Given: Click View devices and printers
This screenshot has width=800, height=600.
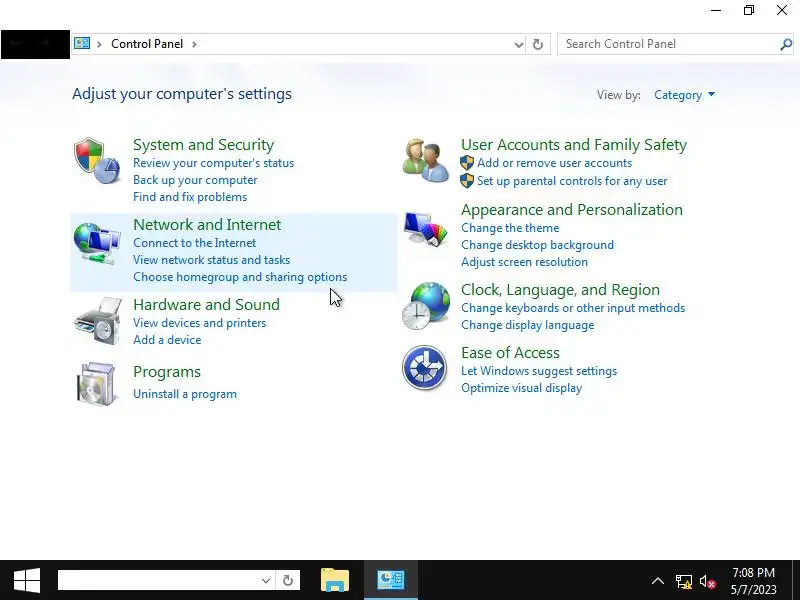Looking at the screenshot, I should click(x=199, y=323).
